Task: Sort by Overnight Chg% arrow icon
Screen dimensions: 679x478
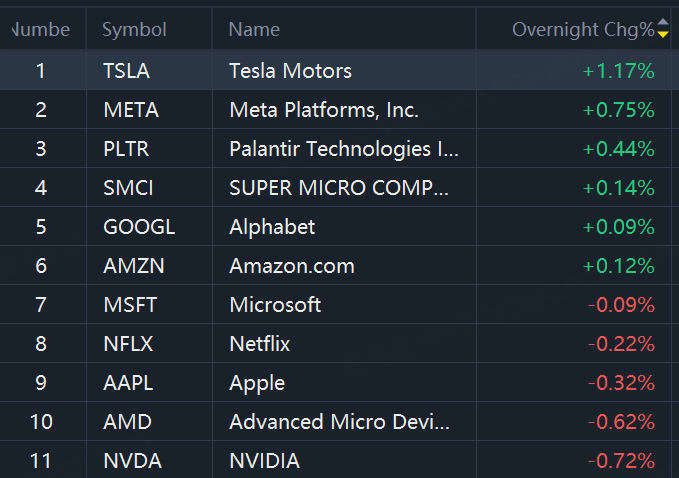Action: (x=663, y=28)
